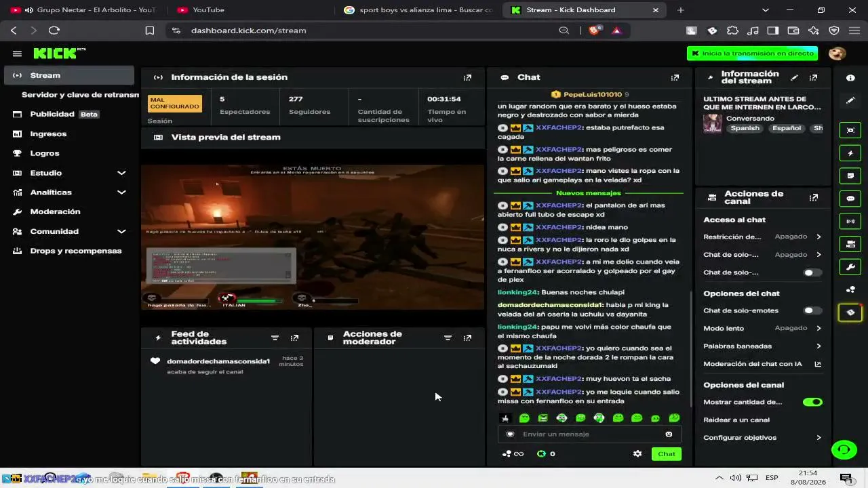This screenshot has width=868, height=488.
Task: Bookmark this page
Action: tap(150, 30)
